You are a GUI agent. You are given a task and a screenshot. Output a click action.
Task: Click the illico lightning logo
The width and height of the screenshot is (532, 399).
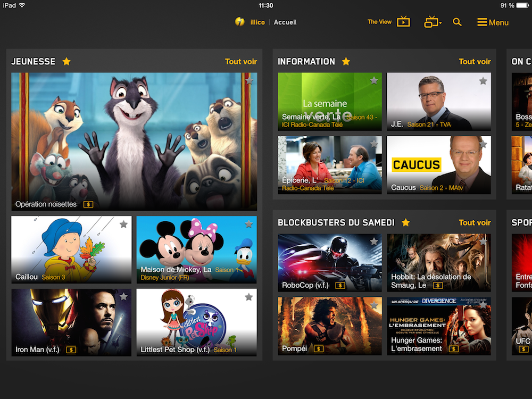pos(240,22)
